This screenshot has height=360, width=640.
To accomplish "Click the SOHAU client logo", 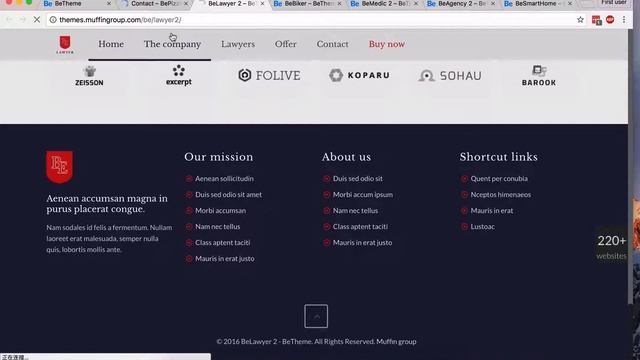I will click(450, 76).
